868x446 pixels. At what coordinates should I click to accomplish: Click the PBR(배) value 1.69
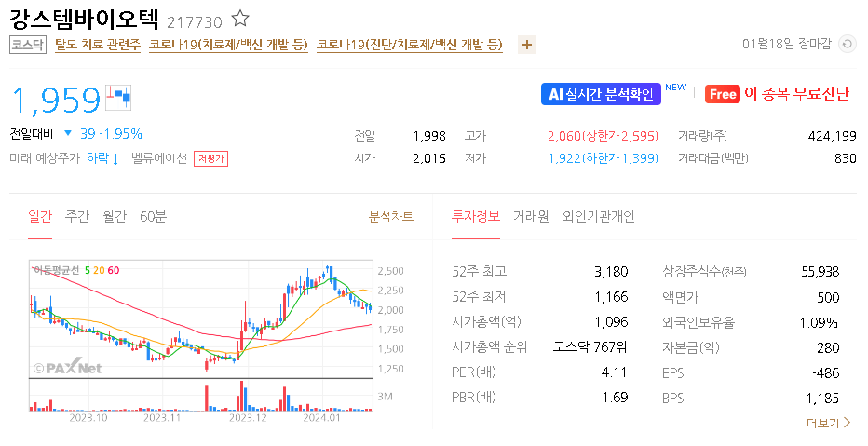pos(615,398)
